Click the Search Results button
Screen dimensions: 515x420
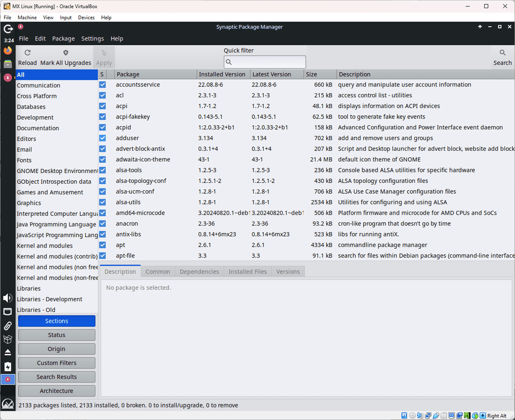[57, 377]
